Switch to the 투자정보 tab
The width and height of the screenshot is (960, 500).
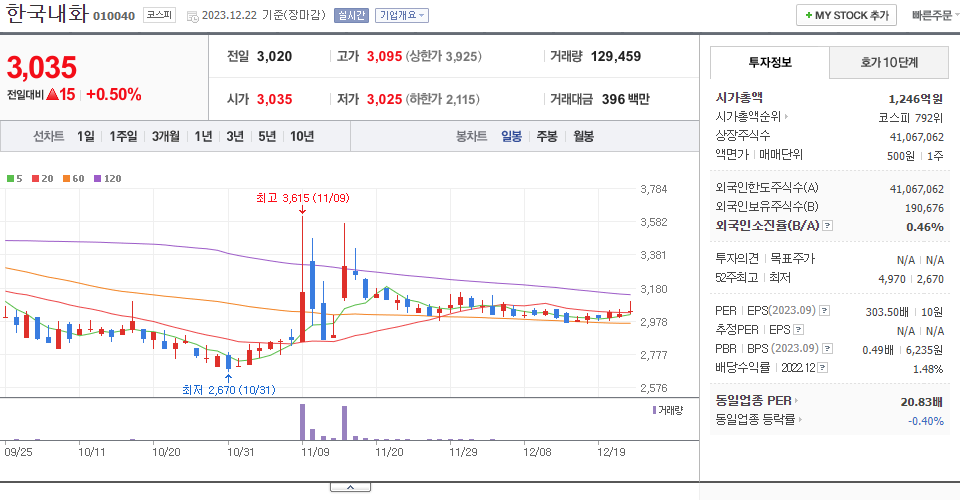pyautogui.click(x=770, y=62)
